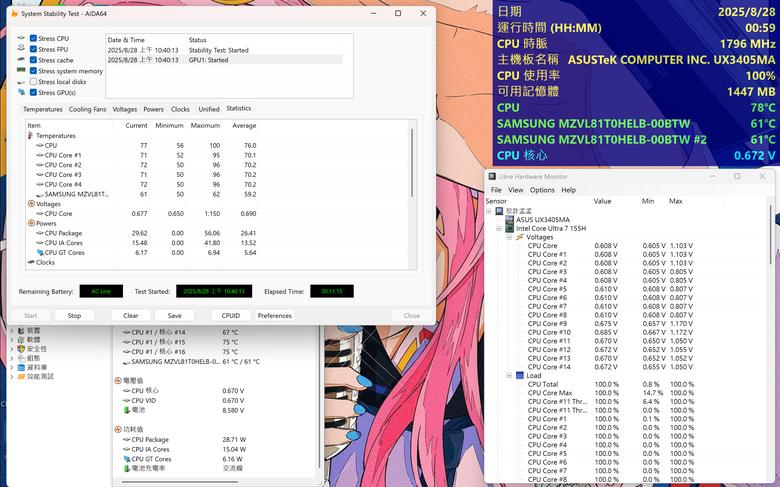
Task: Click the Save button
Action: pyautogui.click(x=175, y=315)
